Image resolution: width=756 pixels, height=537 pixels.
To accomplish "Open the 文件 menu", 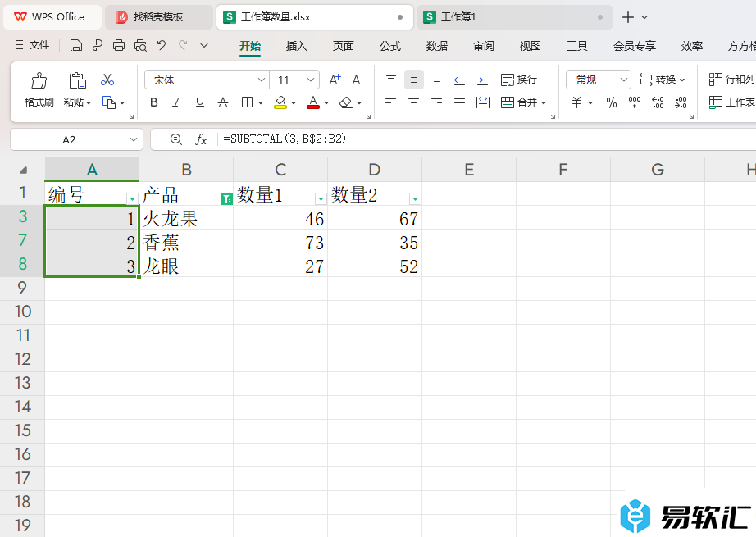I will pos(33,45).
